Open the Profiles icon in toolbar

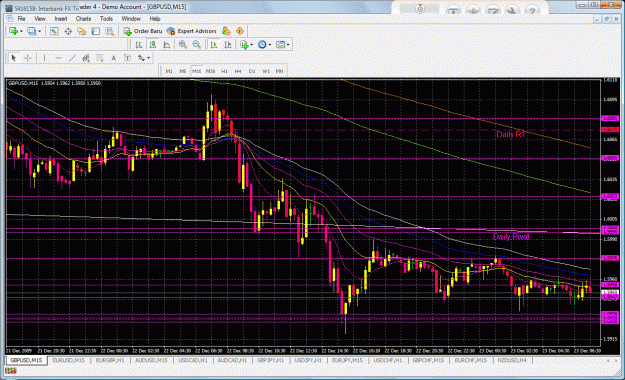[x=31, y=31]
